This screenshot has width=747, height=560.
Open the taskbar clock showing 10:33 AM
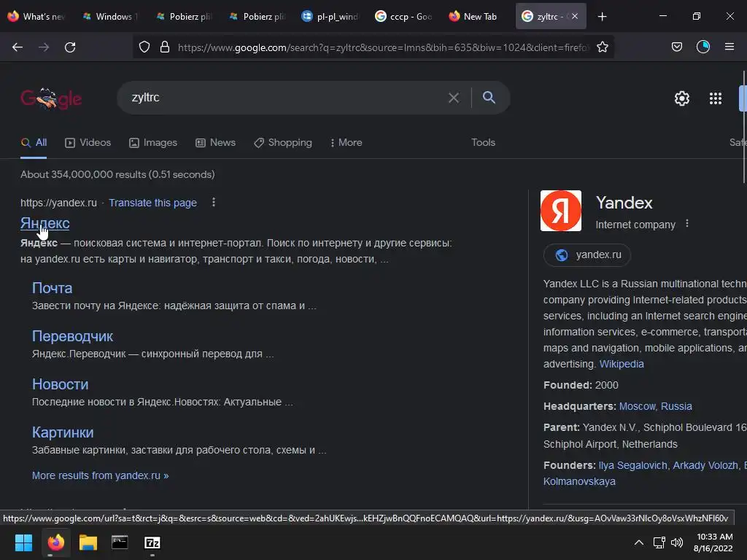coord(713,542)
